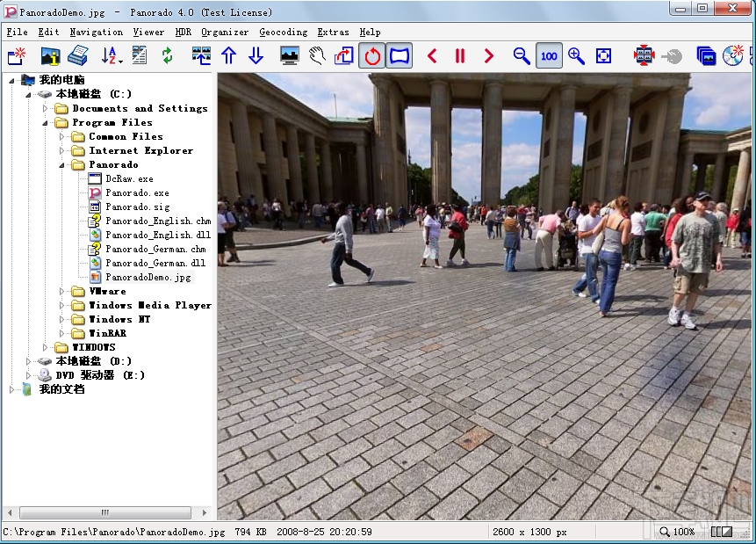
Task: Click the thumbnails upload icon
Action: 201,56
